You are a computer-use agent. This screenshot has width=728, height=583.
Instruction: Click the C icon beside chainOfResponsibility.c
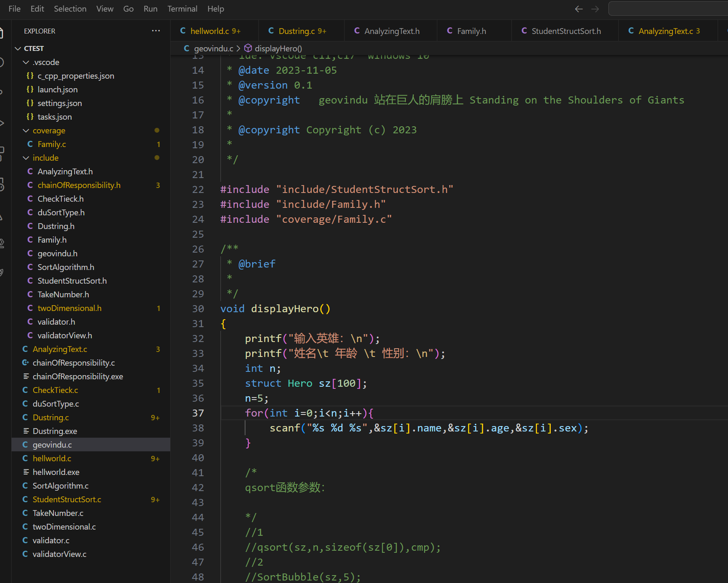(25, 363)
